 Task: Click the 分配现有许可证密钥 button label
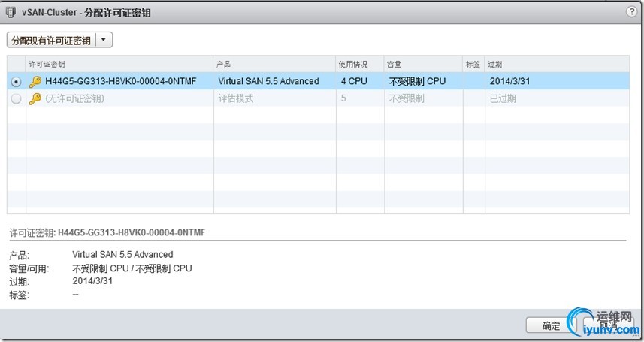point(51,41)
